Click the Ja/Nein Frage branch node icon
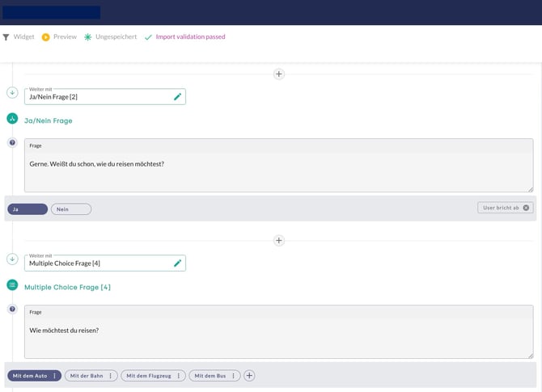 12,119
